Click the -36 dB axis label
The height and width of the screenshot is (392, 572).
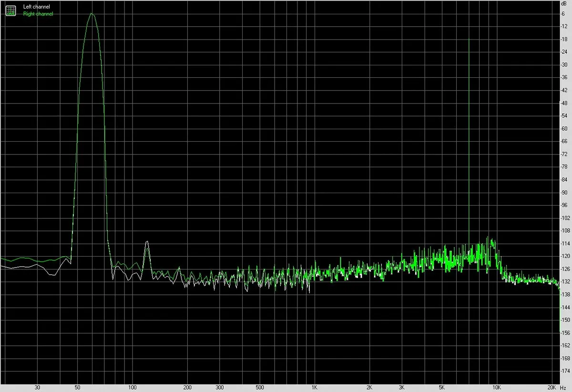point(564,77)
